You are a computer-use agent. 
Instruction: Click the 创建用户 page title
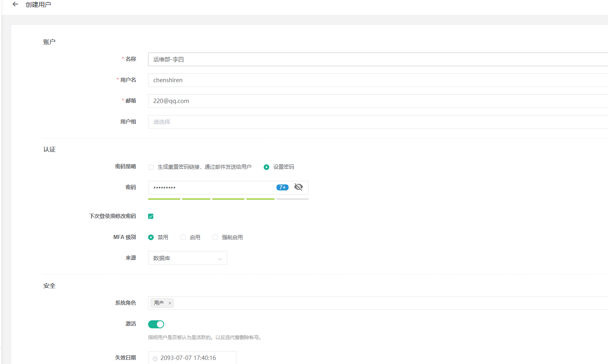coord(38,4)
